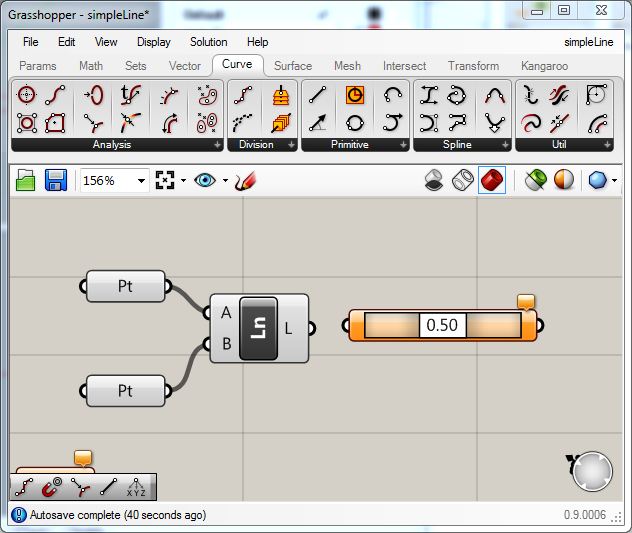Open file using green folder icon

(x=25, y=180)
